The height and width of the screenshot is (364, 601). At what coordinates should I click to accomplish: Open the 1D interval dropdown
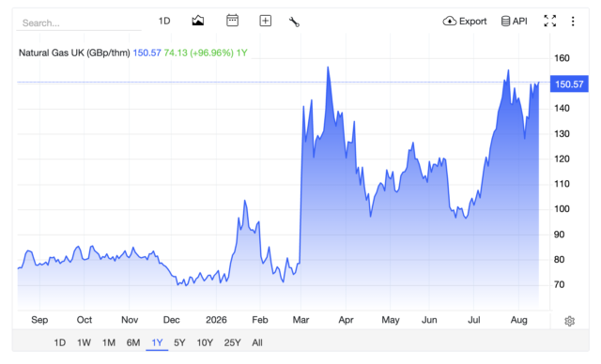pos(164,21)
